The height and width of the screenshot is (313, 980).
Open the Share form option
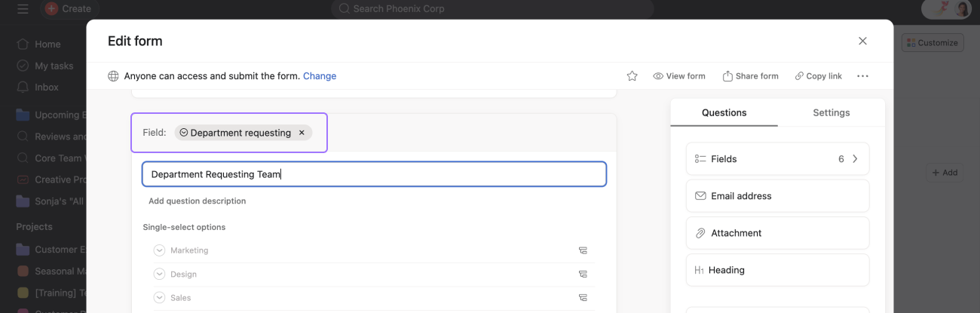tap(750, 76)
